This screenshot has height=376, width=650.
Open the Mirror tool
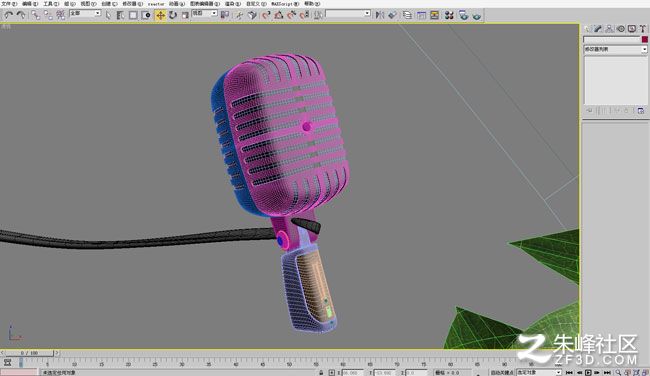click(x=379, y=15)
